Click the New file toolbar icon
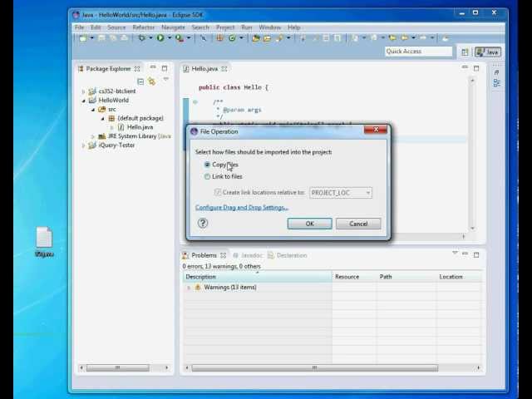 coord(82,38)
